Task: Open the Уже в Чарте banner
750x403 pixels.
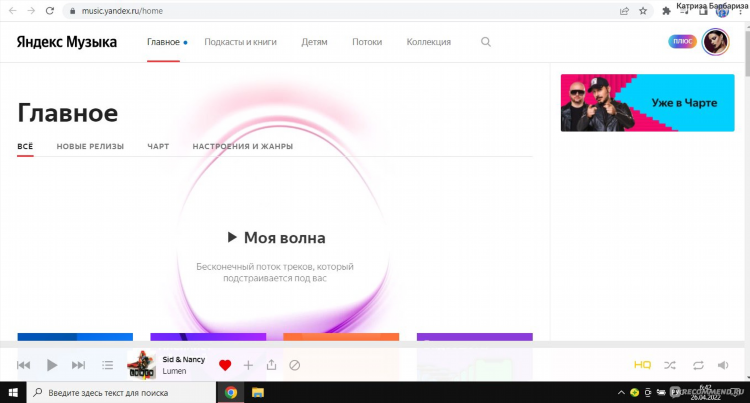Action: [x=647, y=103]
